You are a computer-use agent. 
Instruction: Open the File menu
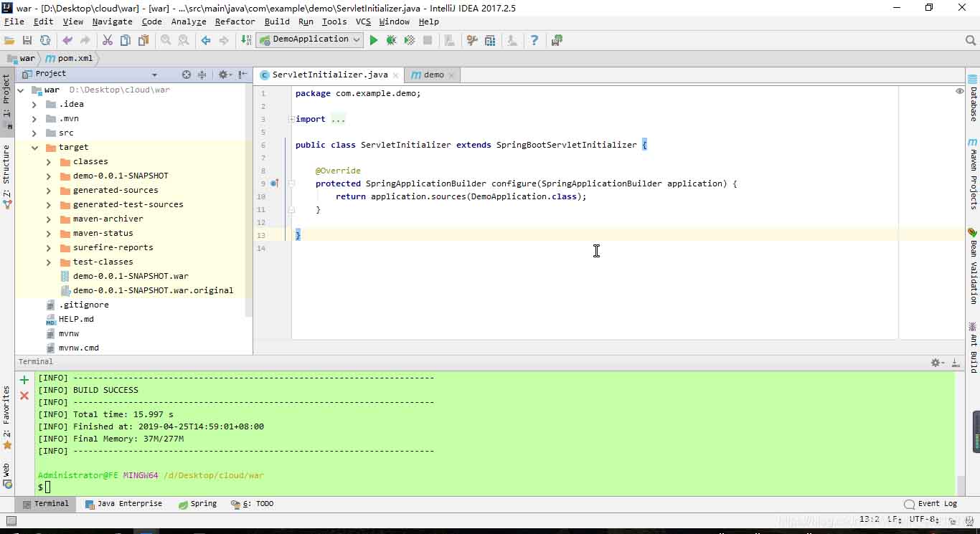(x=14, y=22)
